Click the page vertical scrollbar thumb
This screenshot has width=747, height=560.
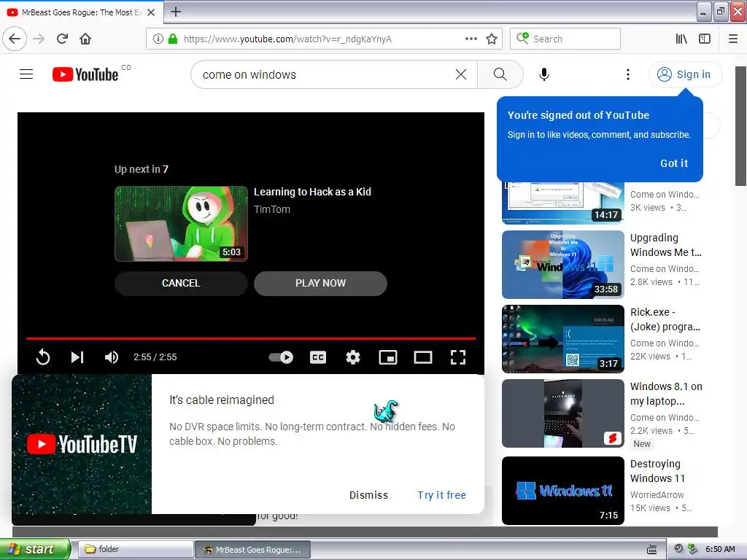741,126
